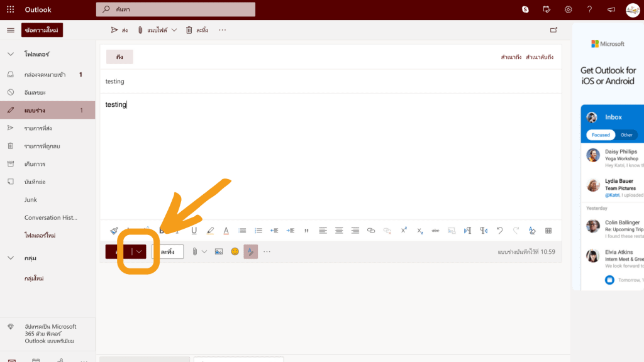The height and width of the screenshot is (362, 644).
Task: Toggle center text alignment
Action: tap(339, 230)
